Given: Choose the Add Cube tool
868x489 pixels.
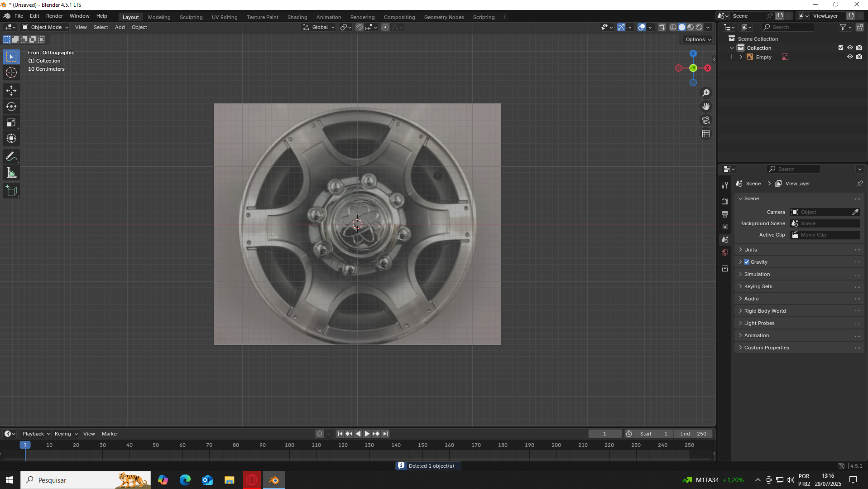Looking at the screenshot, I should click(x=11, y=191).
